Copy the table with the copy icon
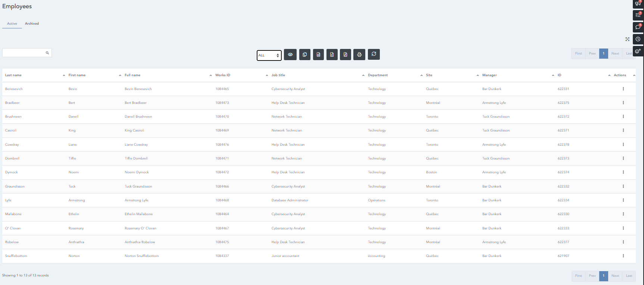This screenshot has height=285, width=644. 304,55
